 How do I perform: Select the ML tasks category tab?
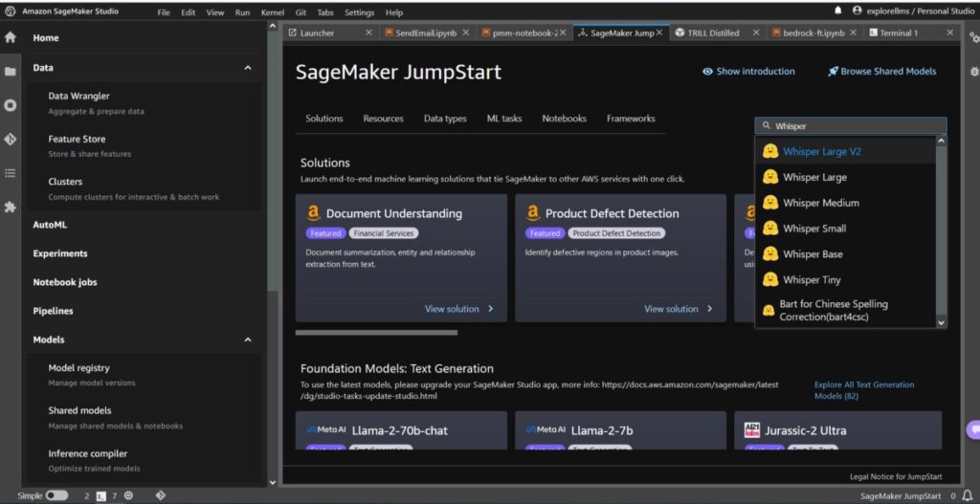(x=504, y=118)
